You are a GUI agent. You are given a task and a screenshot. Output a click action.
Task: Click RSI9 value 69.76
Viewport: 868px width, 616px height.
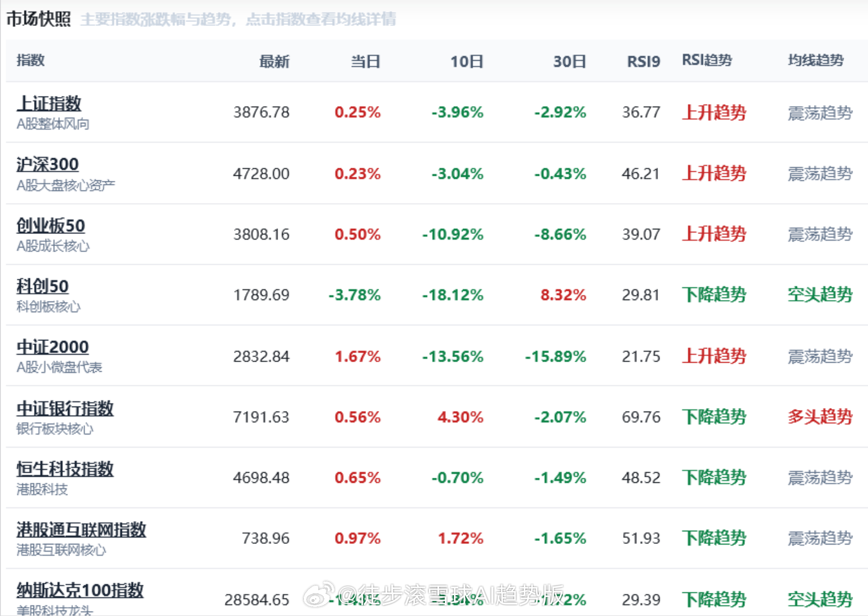coord(641,417)
